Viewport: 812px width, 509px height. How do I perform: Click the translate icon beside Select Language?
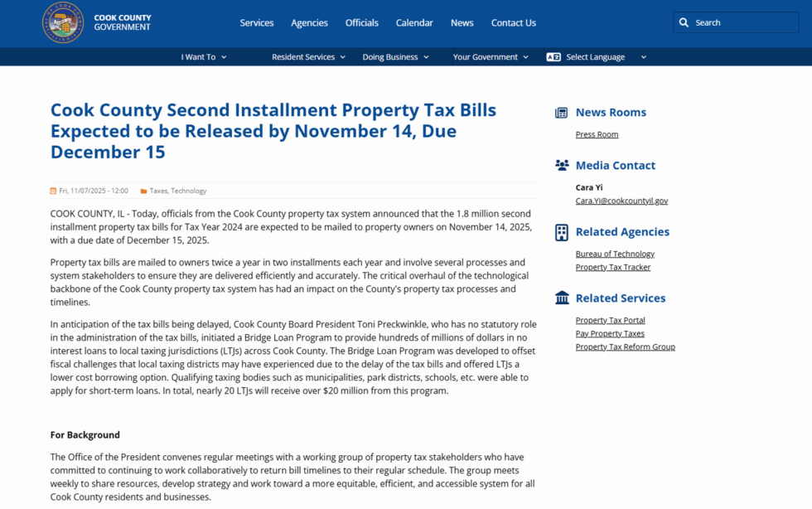(x=553, y=56)
